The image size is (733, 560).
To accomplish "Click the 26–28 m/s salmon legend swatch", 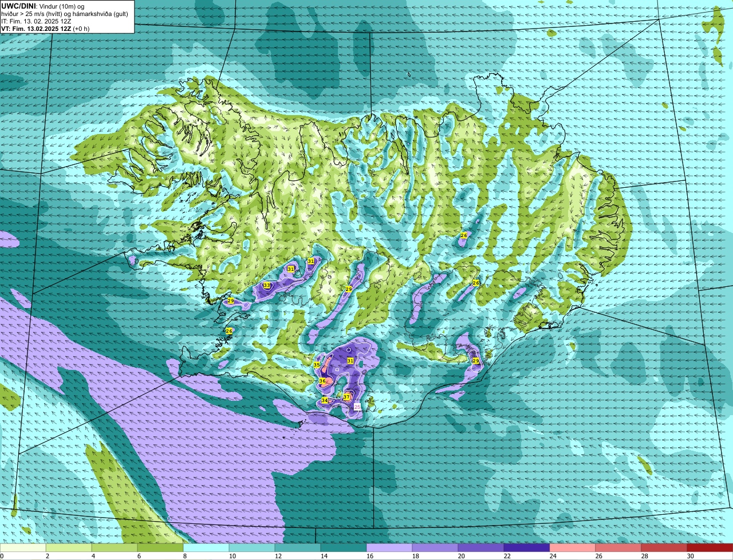I will click(x=618, y=548).
